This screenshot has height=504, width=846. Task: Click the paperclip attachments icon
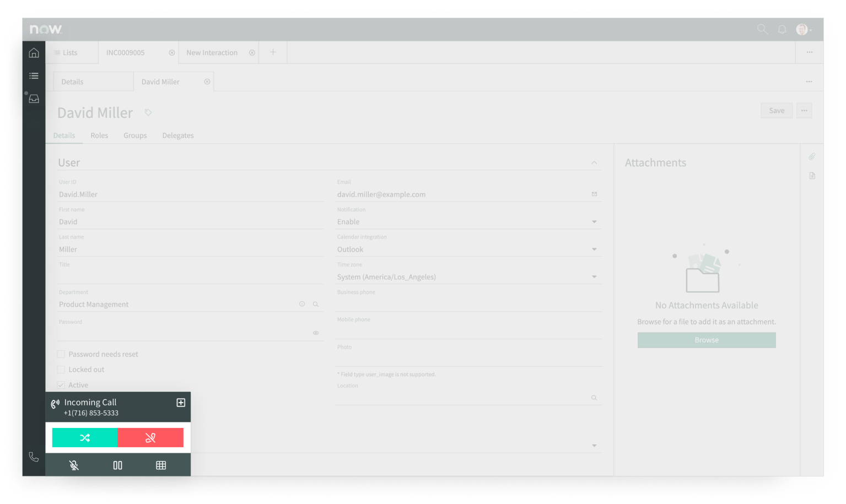click(812, 156)
